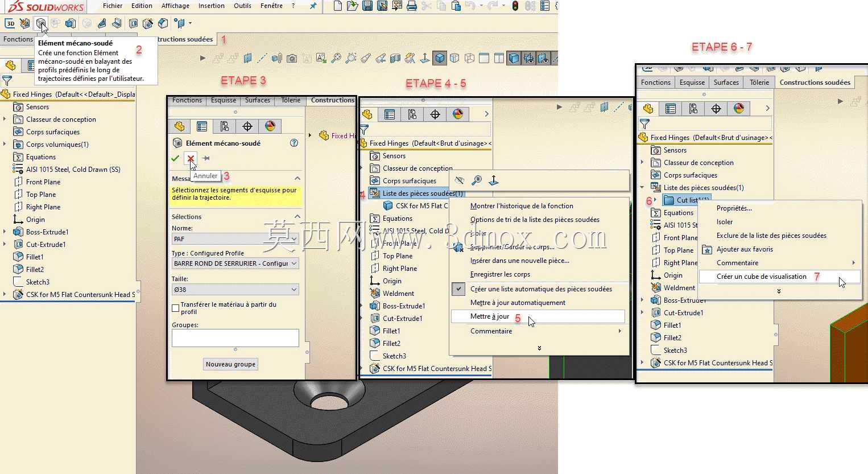
Task: Switch to Esquisse tab in ETAPE 3 panel
Action: (224, 100)
